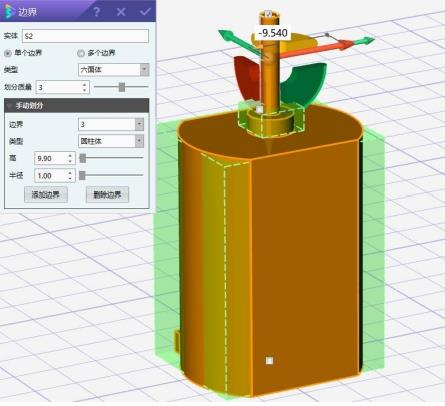Click the white square handle near the model bottom
Screen dimensions: 445x406
pos(269,360)
